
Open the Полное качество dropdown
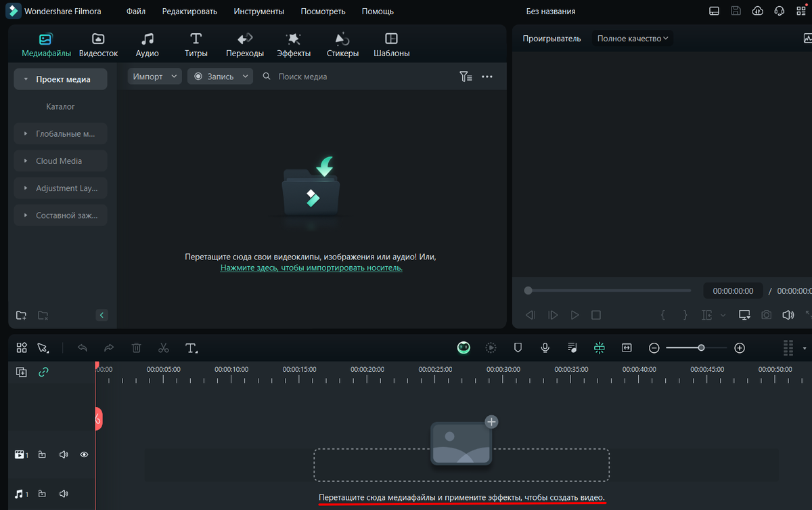pyautogui.click(x=633, y=39)
